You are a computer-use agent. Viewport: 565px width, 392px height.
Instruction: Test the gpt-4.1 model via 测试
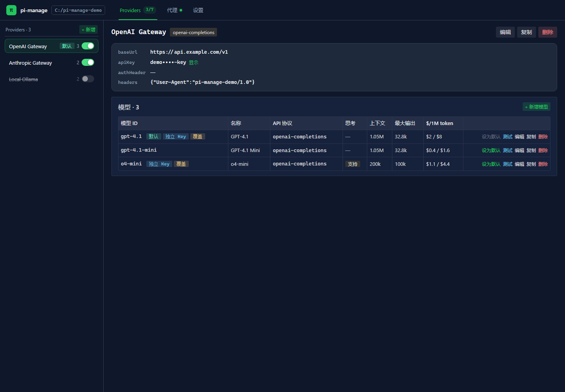[508, 137]
